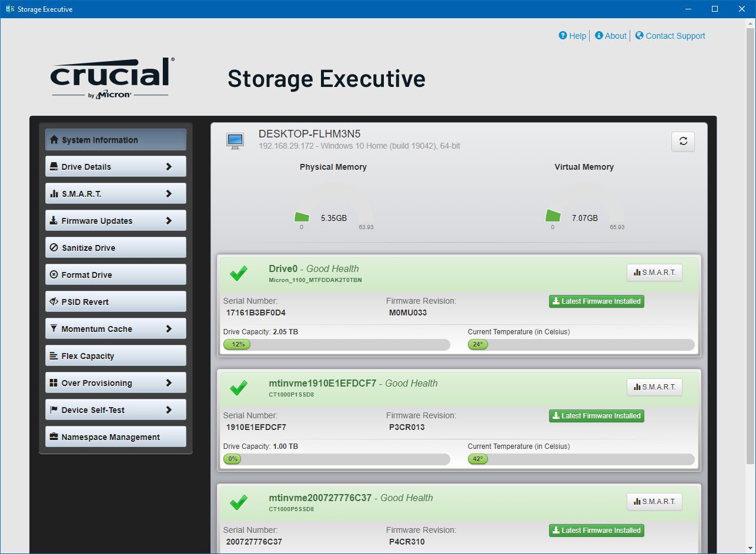
Task: Click the refresh icon on the DESKTOP-FLHM3N5 panel
Action: (x=683, y=142)
